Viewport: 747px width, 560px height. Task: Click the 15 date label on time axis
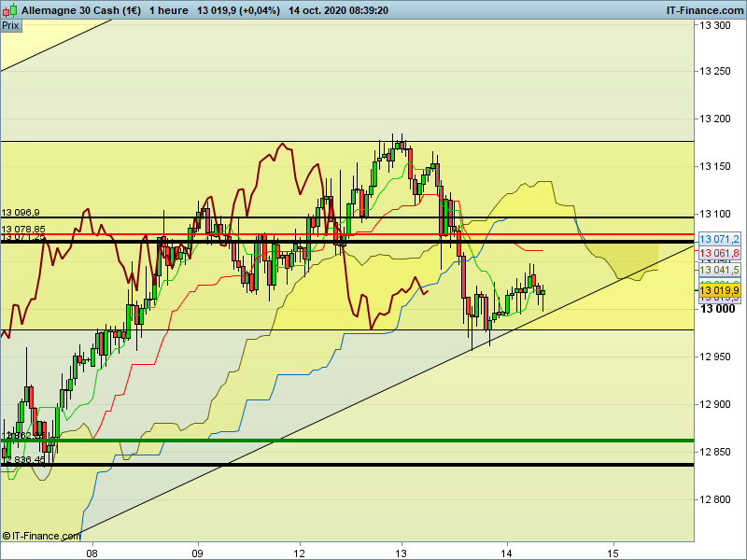613,553
